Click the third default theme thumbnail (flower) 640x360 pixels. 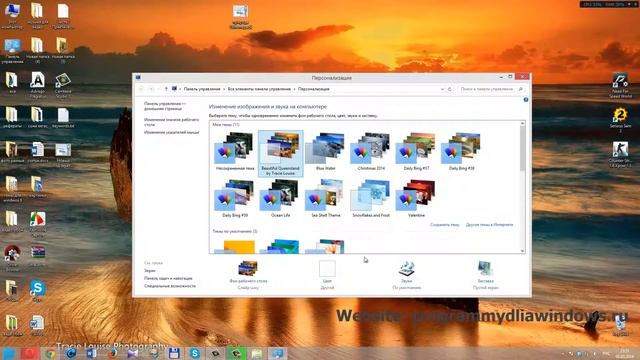(x=325, y=247)
